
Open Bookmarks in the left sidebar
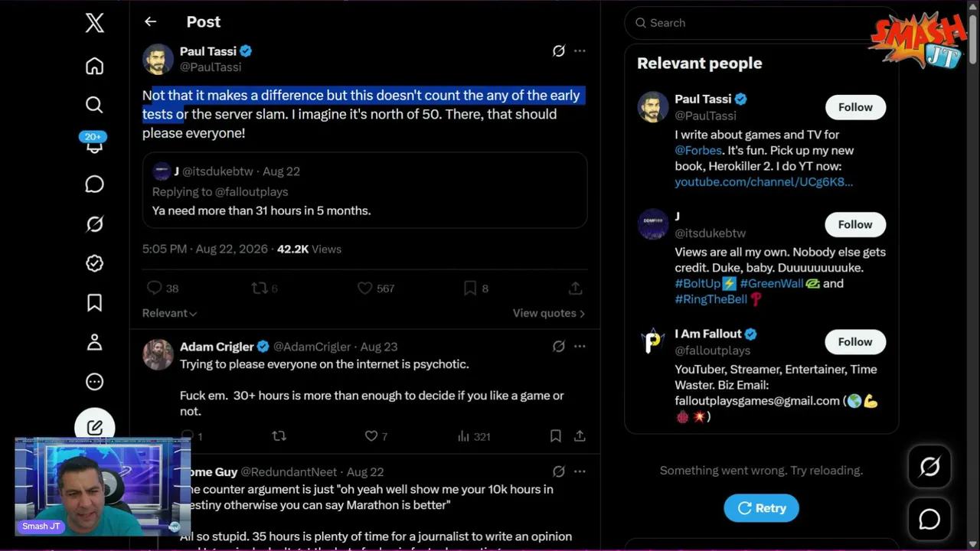[x=94, y=303]
